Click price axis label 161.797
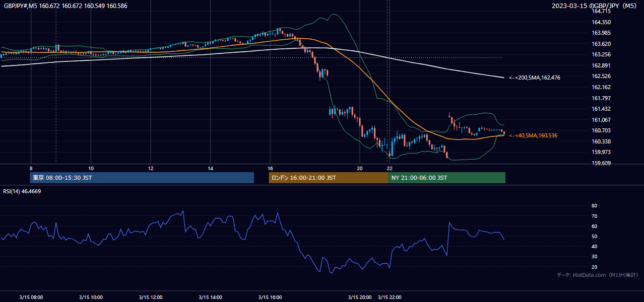The image size is (644, 302). coord(601,98)
